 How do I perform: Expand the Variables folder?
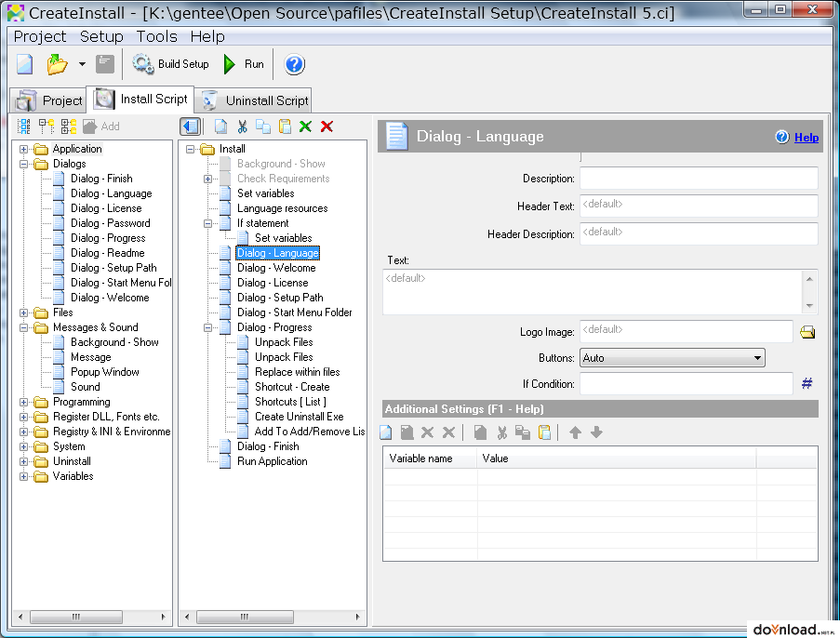click(x=23, y=476)
